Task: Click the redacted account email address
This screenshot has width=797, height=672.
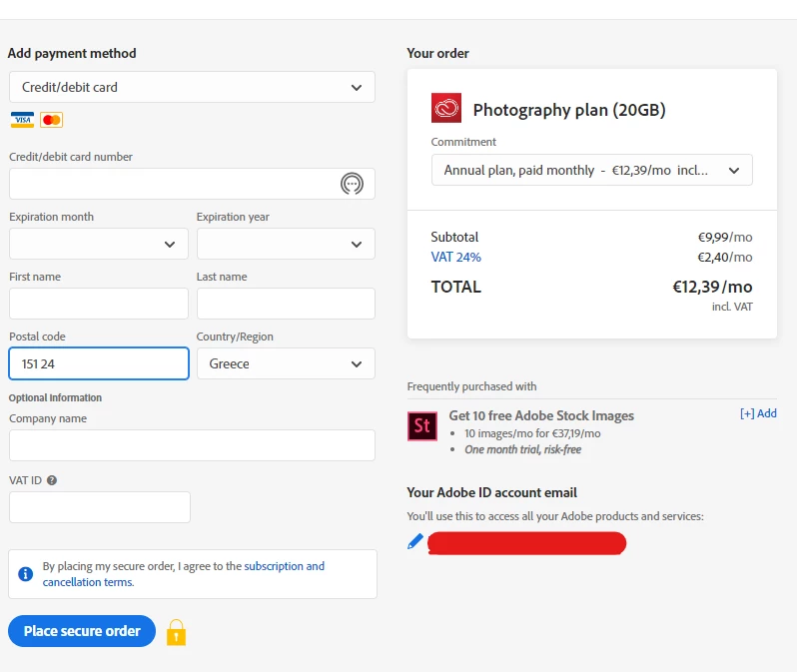Action: (526, 543)
